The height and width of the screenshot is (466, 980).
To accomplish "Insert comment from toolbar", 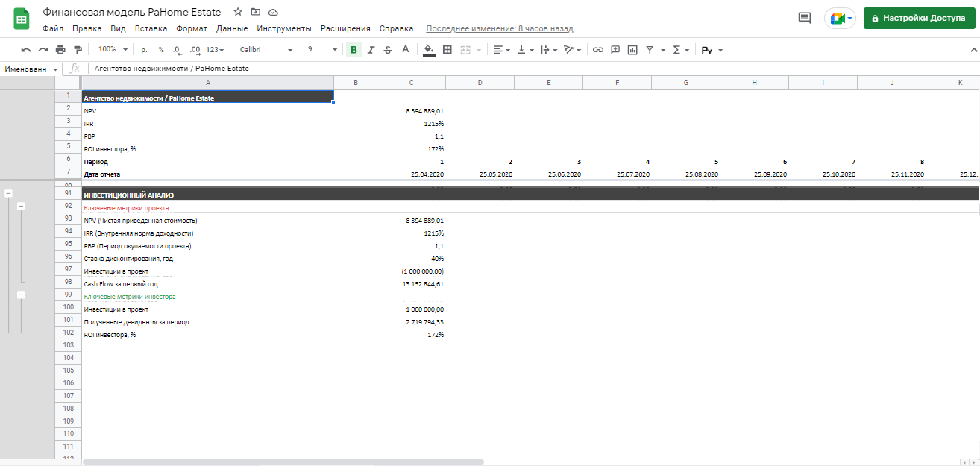I will click(615, 50).
